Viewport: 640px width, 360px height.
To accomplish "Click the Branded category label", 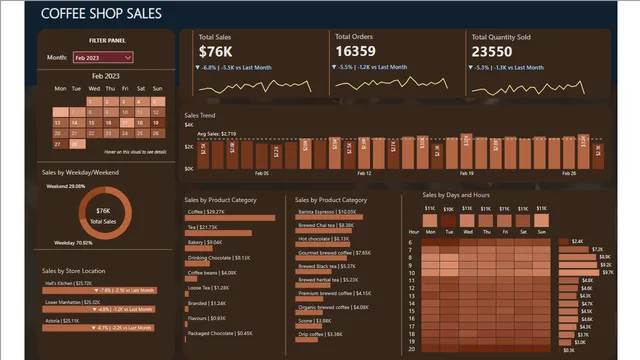I will 207,303.
